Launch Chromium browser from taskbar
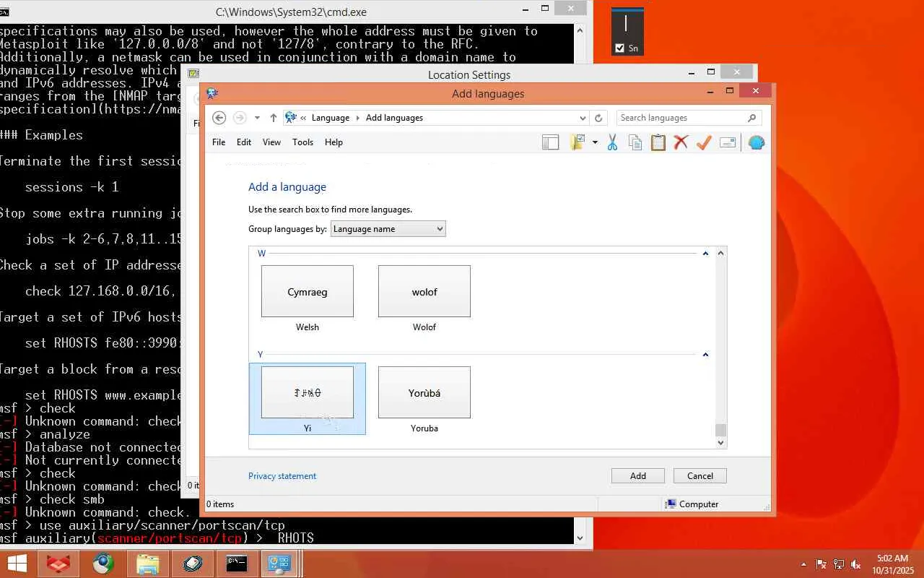This screenshot has width=924, height=578. click(x=103, y=564)
